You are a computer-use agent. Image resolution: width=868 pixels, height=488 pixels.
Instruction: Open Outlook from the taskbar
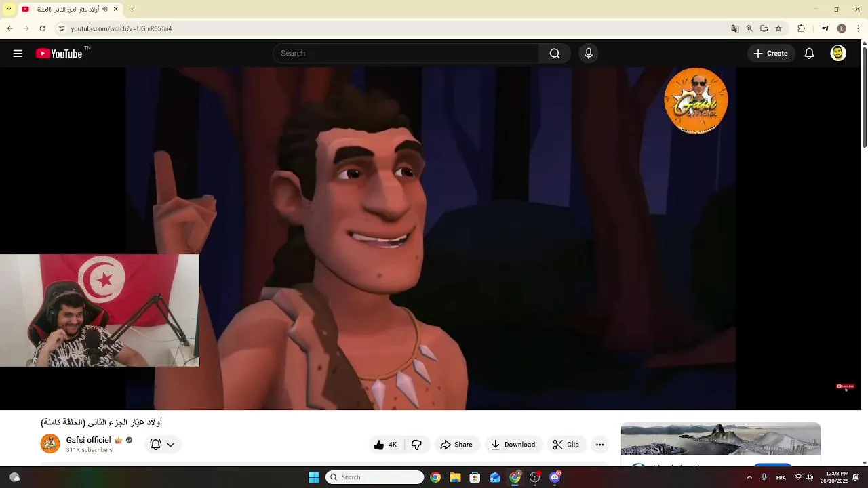click(x=495, y=477)
